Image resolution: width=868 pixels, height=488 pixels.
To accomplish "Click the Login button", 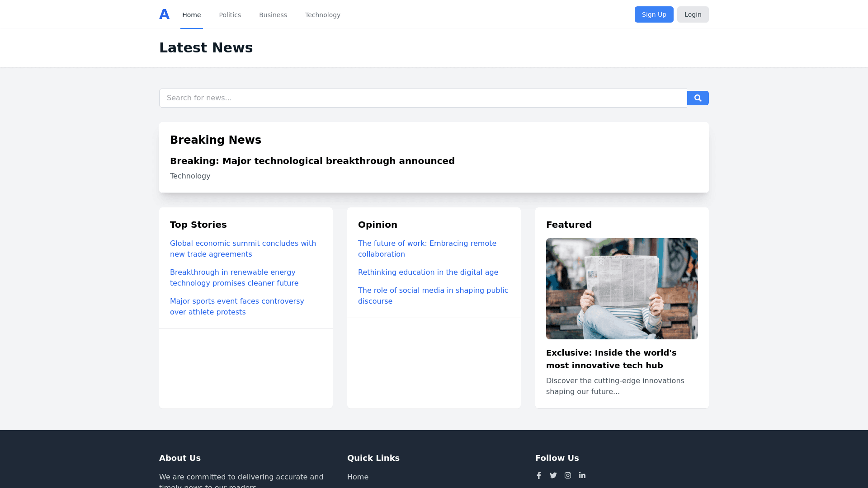I will [693, 14].
